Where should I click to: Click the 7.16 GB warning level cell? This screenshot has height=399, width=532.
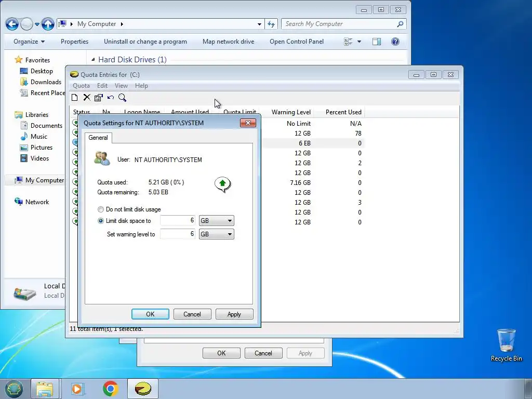pyautogui.click(x=300, y=183)
